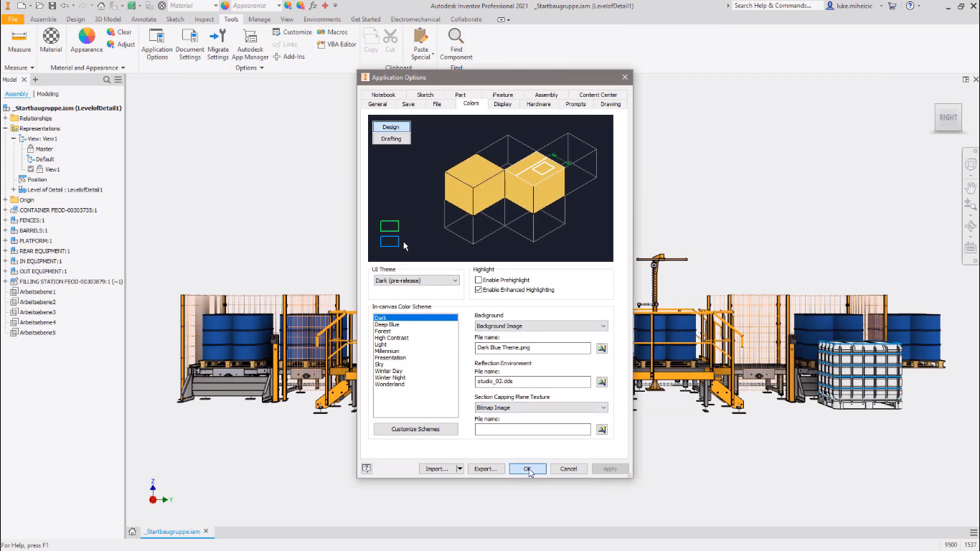Expand the Options panel dropdown

tap(250, 67)
